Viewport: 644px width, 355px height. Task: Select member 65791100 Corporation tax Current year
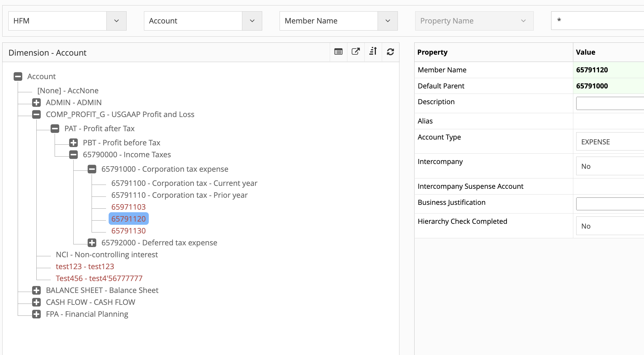[184, 183]
